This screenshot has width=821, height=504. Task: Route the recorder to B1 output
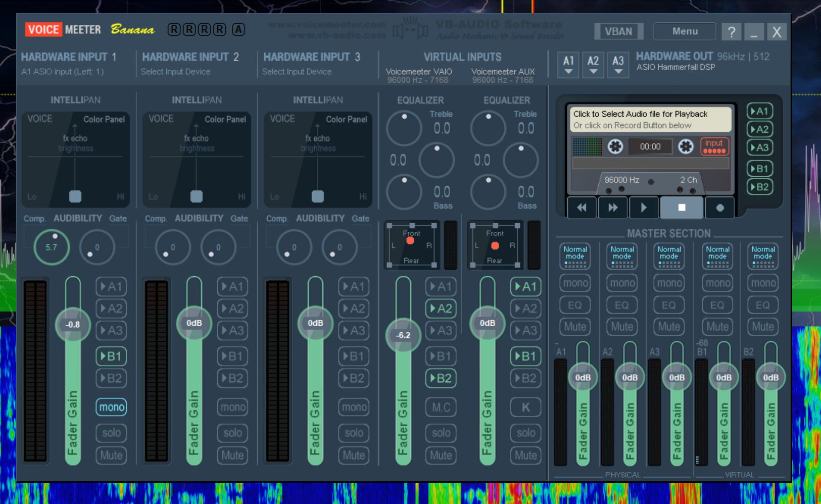tap(759, 169)
